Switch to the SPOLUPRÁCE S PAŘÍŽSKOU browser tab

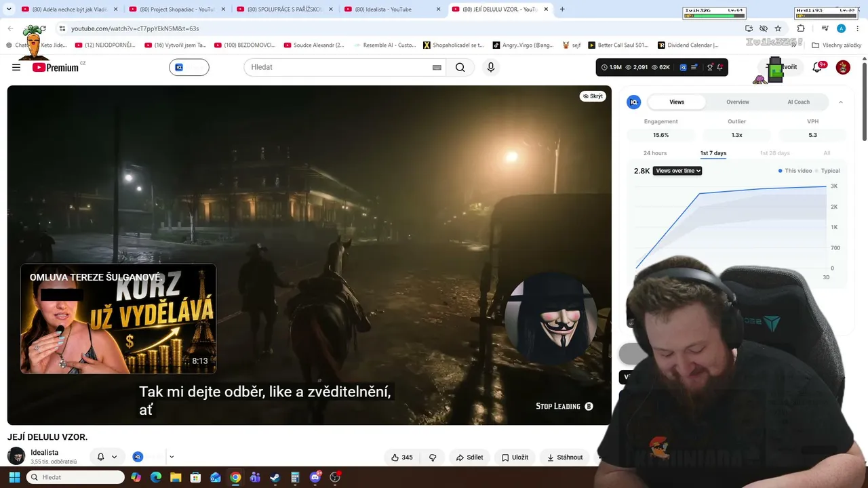pos(285,9)
